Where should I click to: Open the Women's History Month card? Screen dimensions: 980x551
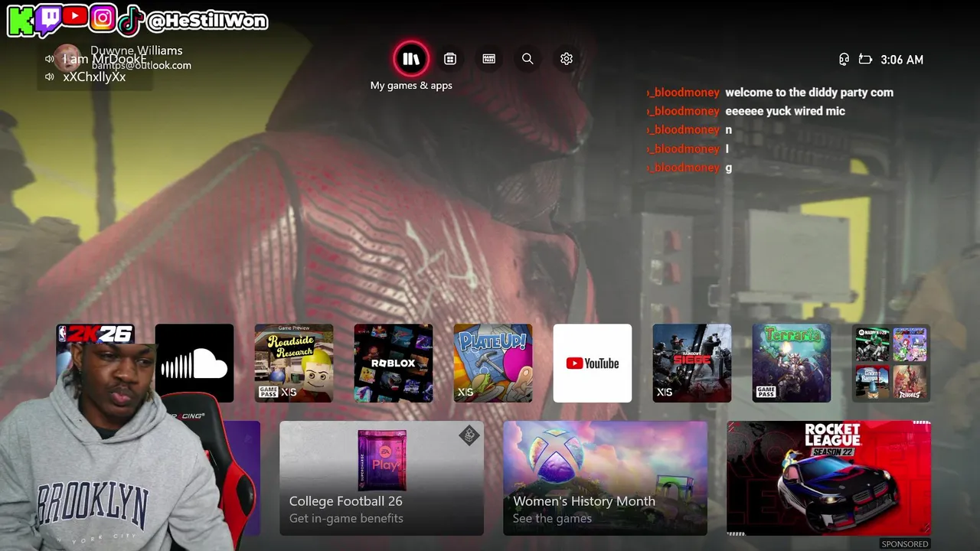[605, 478]
